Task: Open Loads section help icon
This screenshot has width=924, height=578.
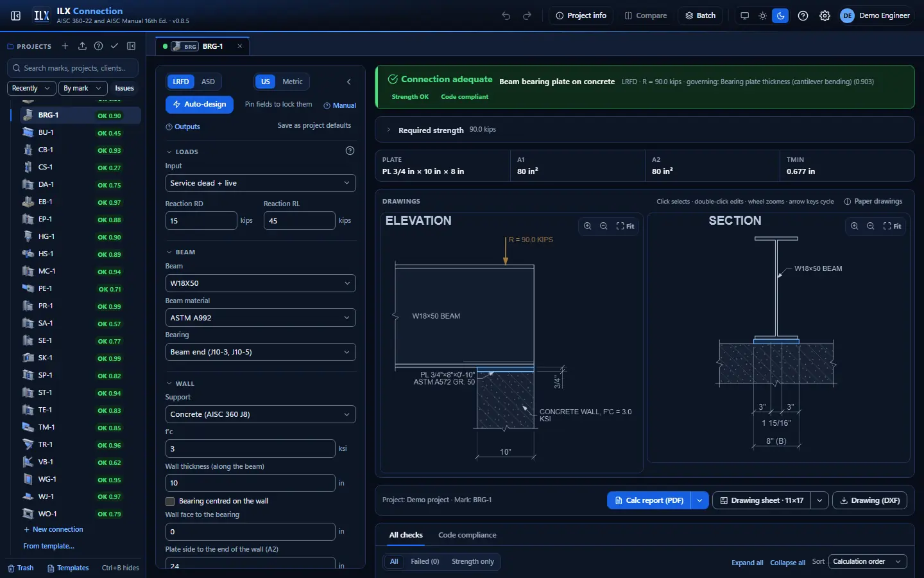Action: [350, 151]
